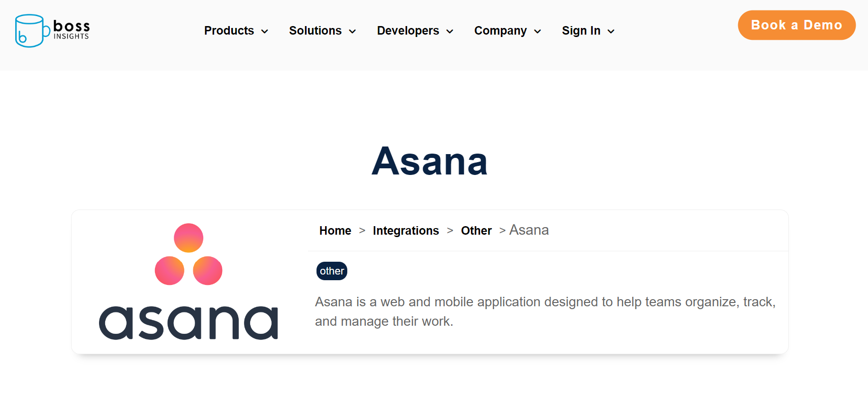868x394 pixels.
Task: Click the Asana three-dot logo mark
Action: pyautogui.click(x=189, y=255)
